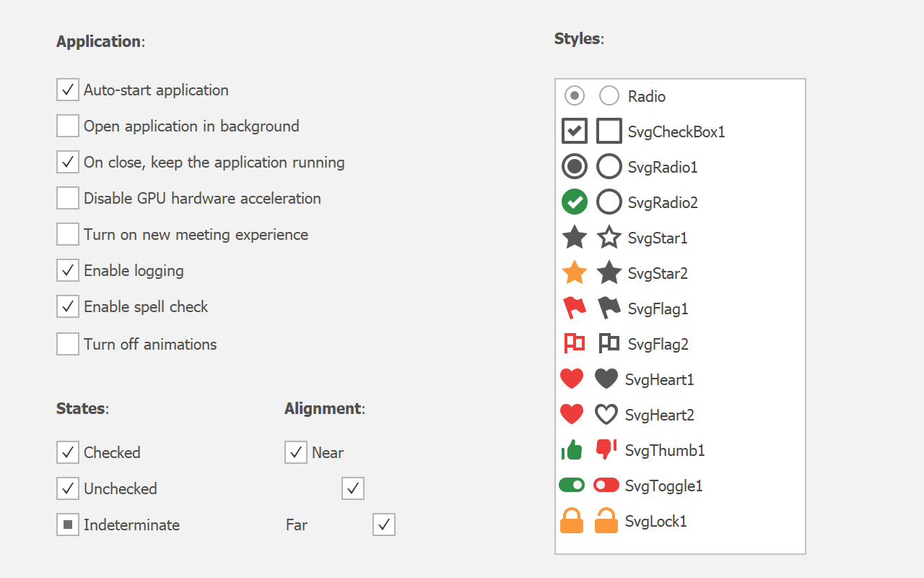The height and width of the screenshot is (578, 924).
Task: Click the red SvgToggle1 switch
Action: pyautogui.click(x=606, y=486)
